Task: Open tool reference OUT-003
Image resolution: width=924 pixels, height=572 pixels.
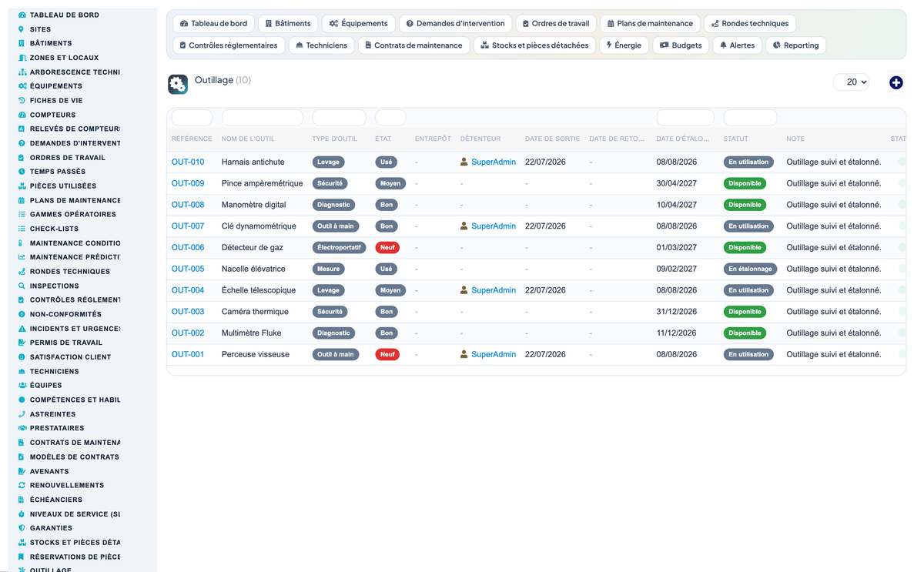Action: (188, 312)
